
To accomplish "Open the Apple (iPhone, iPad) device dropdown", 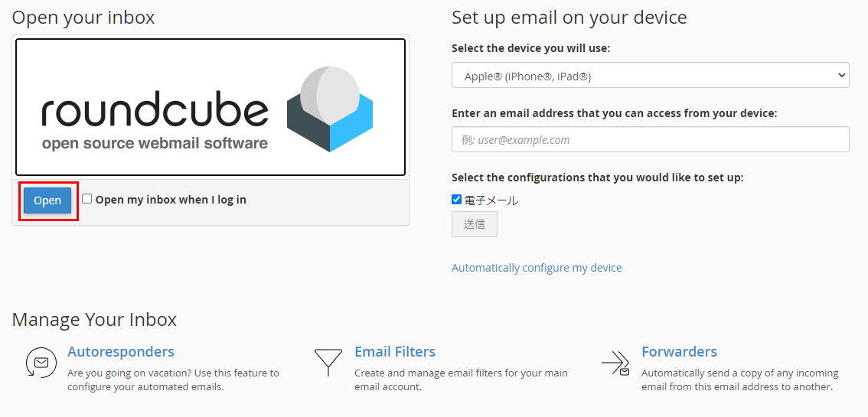I will (x=649, y=76).
